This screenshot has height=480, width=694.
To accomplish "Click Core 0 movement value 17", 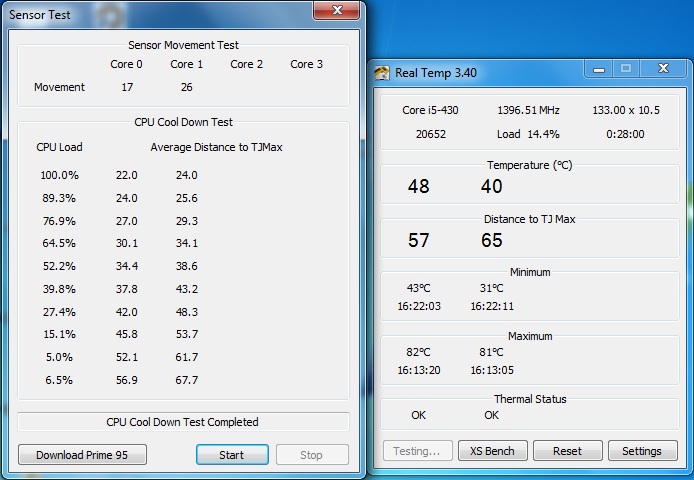I will coord(127,87).
